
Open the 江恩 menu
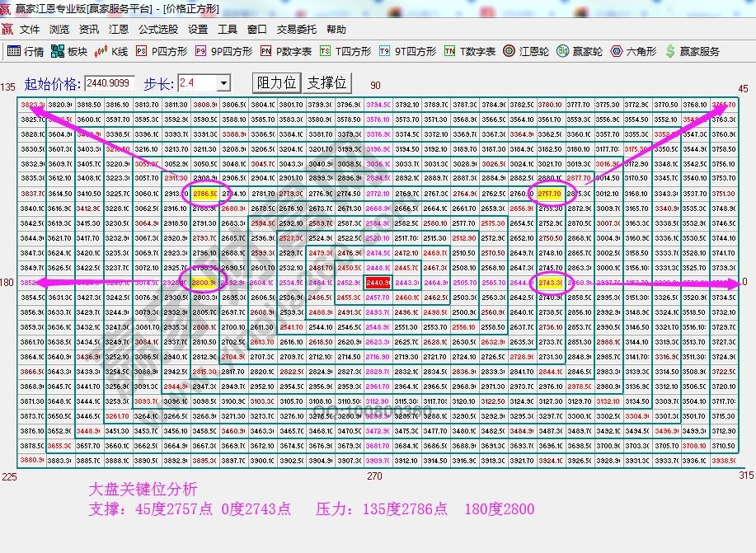point(118,29)
